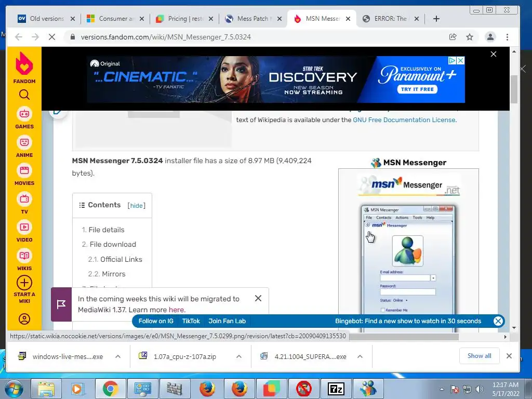
Task: Open Windows Explorer from taskbar
Action: pyautogui.click(x=46, y=389)
